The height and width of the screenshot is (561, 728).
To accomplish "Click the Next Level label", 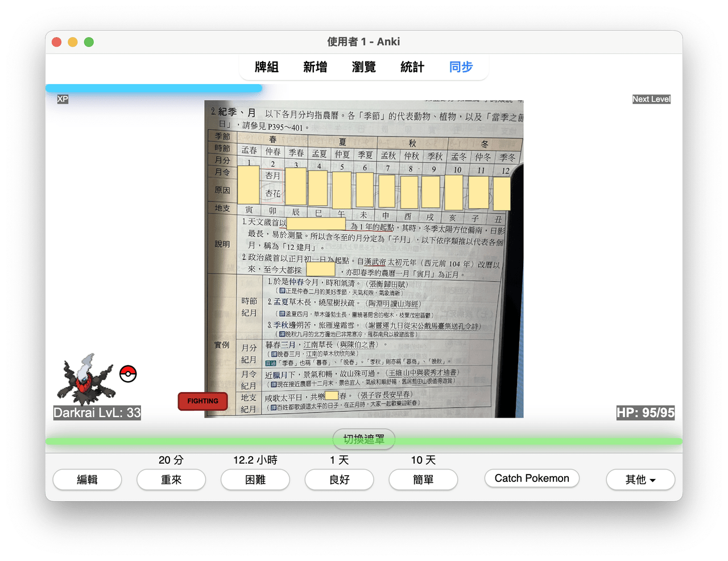I will click(652, 99).
